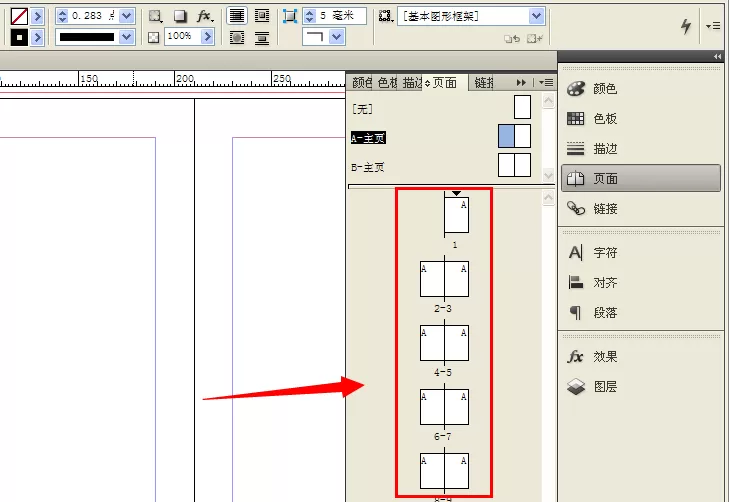Select the B-主页 master entry

coord(368,167)
